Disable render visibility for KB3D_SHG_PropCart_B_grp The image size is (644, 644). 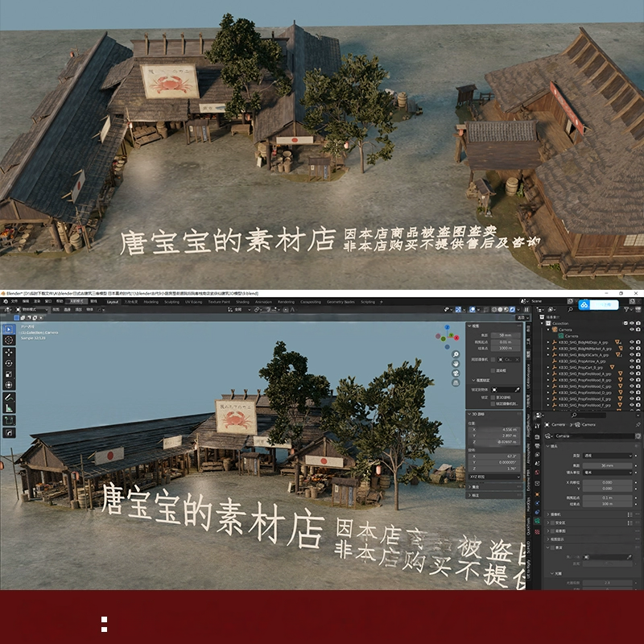[x=638, y=367]
